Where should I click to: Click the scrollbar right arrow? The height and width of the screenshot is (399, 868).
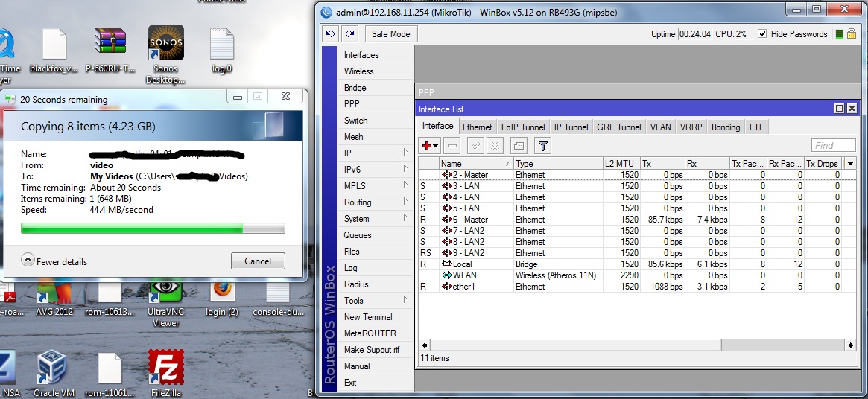852,345
